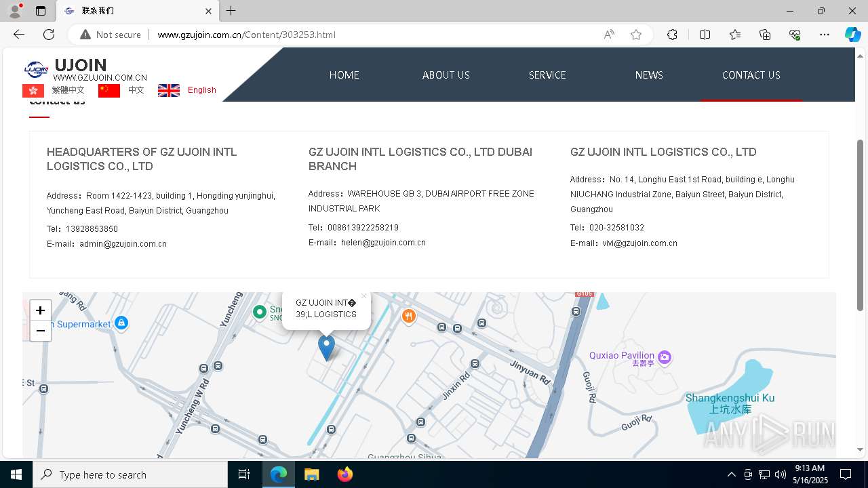Screen dimensions: 868x488
Task: Switch language to 中文
Action: (136, 90)
